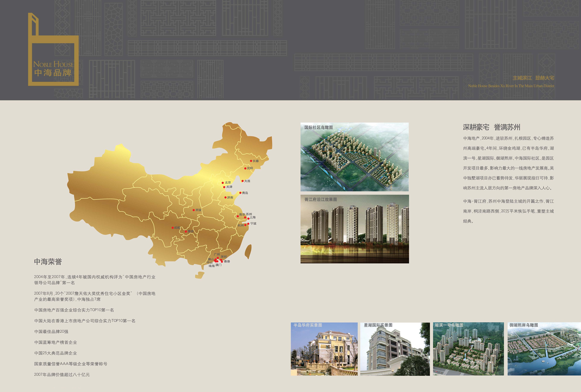Click the line 2007年品牌价值超过八十亿元
Screen dimensions: 581x392
pyautogui.click(x=62, y=375)
